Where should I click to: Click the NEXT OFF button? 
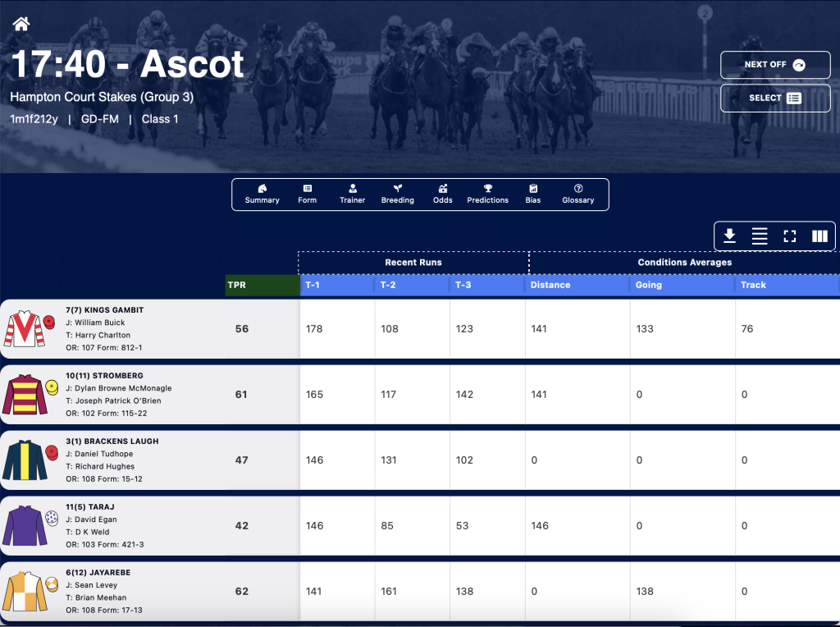coord(775,65)
